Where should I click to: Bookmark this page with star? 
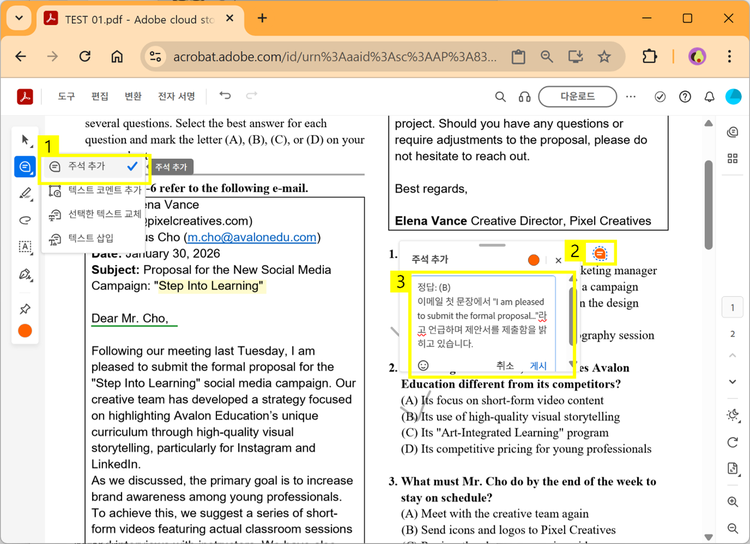pos(604,57)
